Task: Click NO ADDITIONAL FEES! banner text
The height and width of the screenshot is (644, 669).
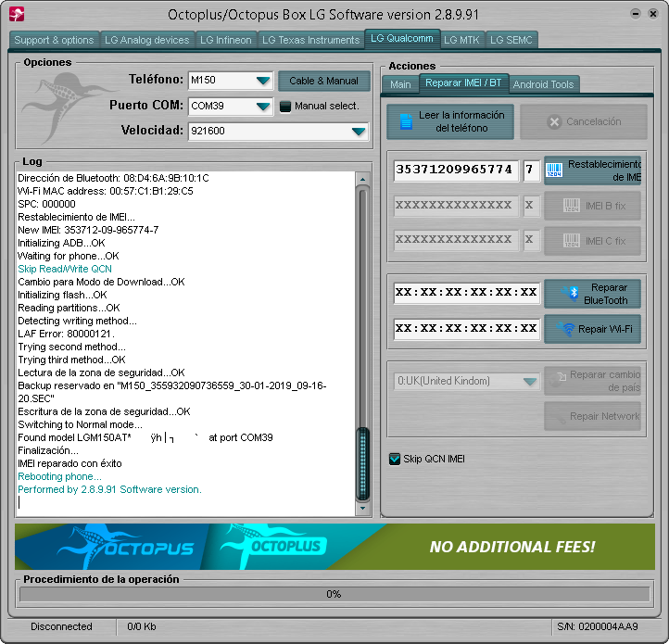Action: point(512,547)
